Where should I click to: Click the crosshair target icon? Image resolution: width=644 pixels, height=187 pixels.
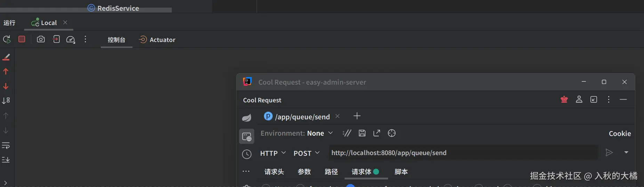pyautogui.click(x=392, y=133)
